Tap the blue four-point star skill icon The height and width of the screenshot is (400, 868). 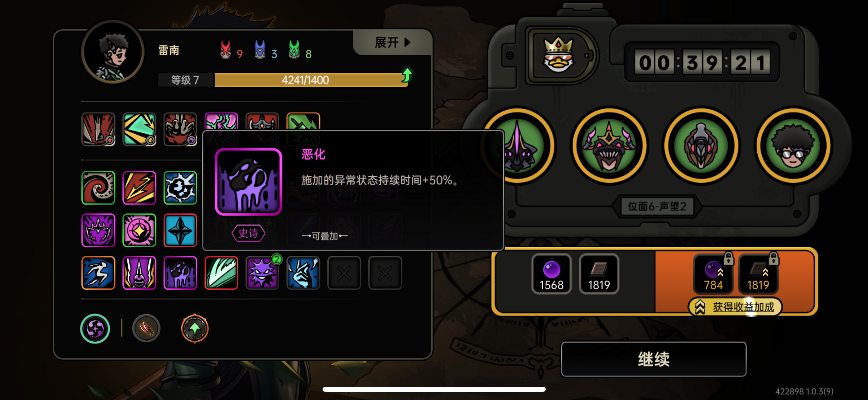click(x=180, y=230)
